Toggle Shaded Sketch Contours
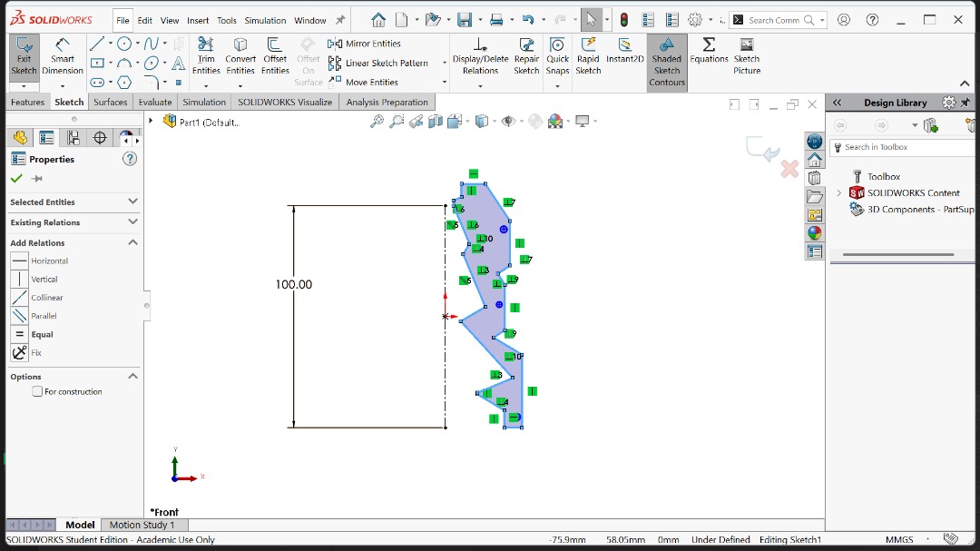Image resolution: width=980 pixels, height=551 pixels. point(667,62)
